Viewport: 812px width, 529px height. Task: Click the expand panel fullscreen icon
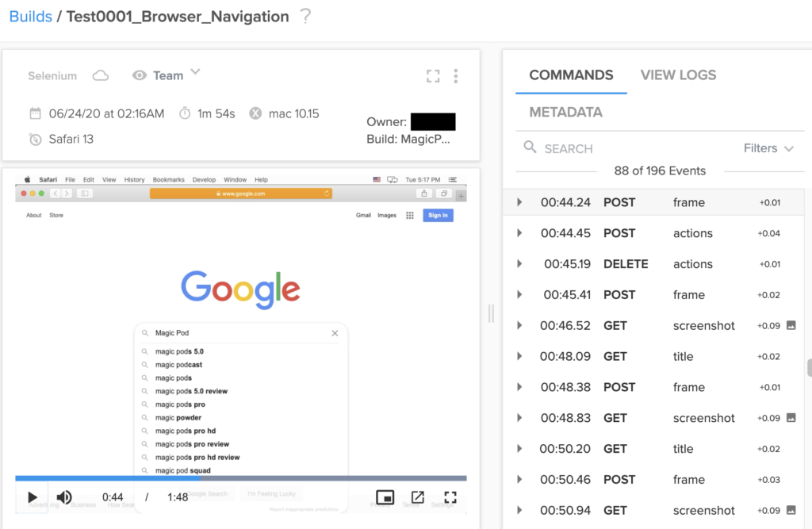click(x=433, y=76)
